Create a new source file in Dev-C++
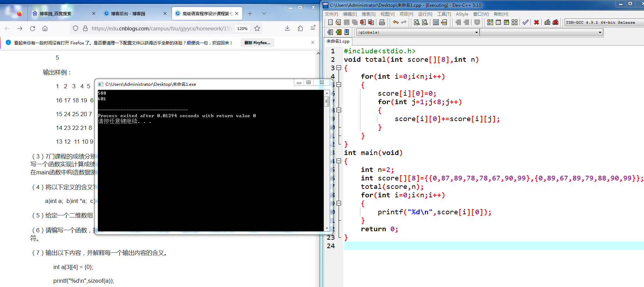The image size is (644, 287). click(x=330, y=22)
